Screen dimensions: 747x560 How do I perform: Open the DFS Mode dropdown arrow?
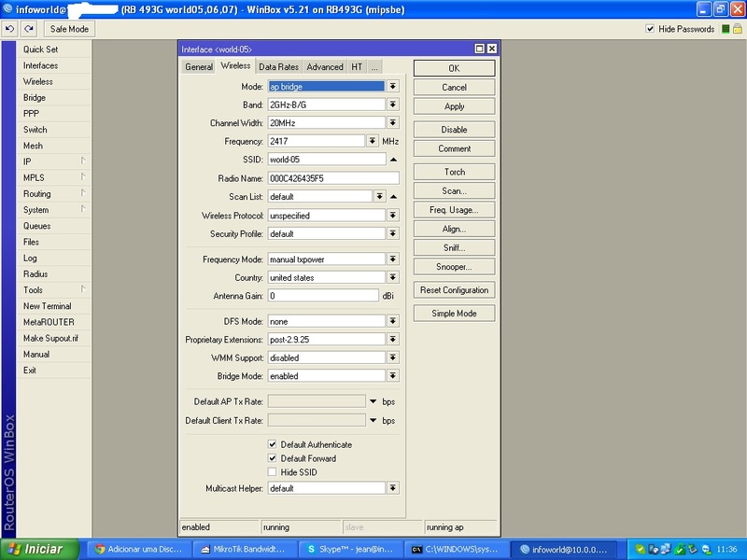click(392, 321)
